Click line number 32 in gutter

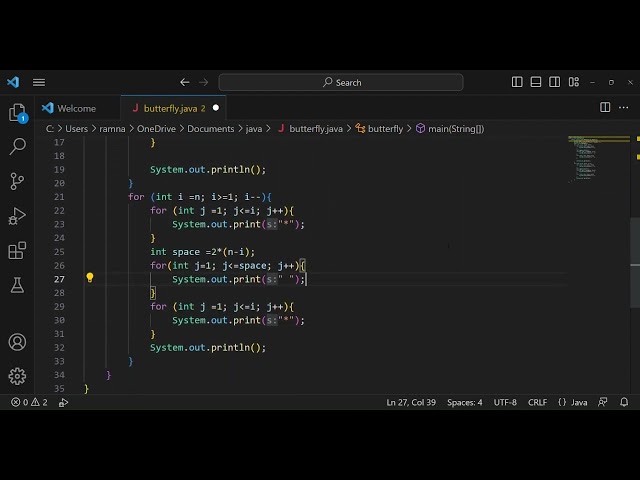(x=60, y=348)
